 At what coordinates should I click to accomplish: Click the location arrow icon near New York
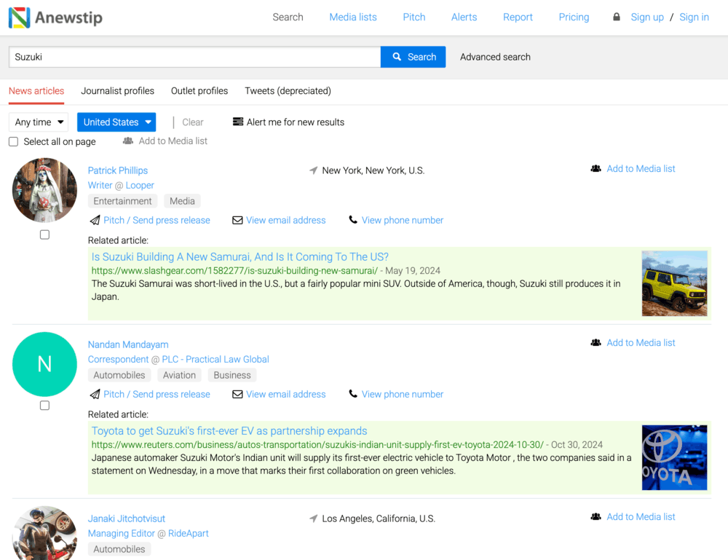pyautogui.click(x=314, y=170)
